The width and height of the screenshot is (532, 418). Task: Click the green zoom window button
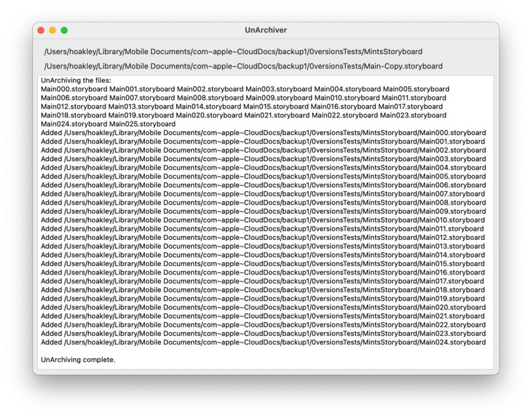64,31
